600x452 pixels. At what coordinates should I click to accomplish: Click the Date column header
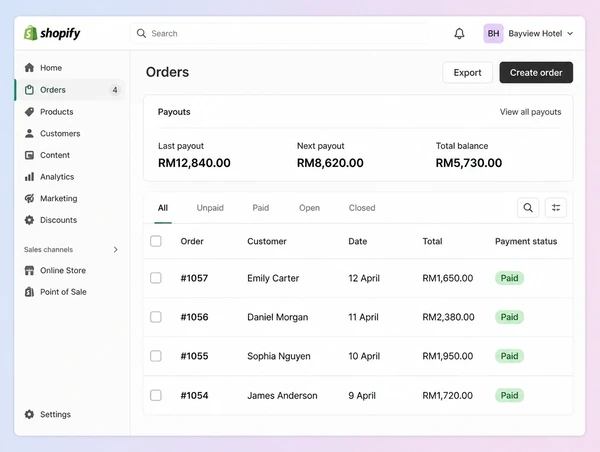(x=357, y=242)
